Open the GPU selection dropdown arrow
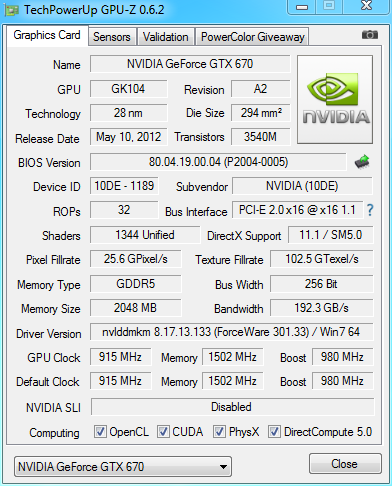 pos(224,467)
